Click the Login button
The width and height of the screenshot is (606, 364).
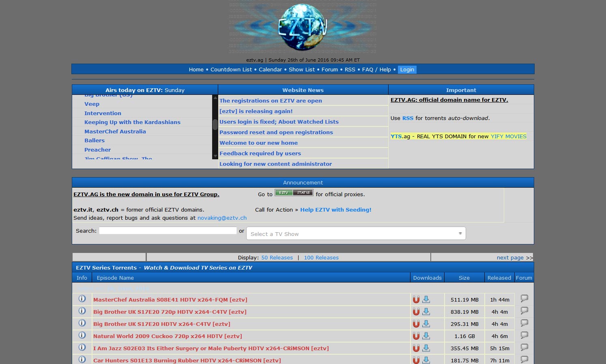coord(407,70)
